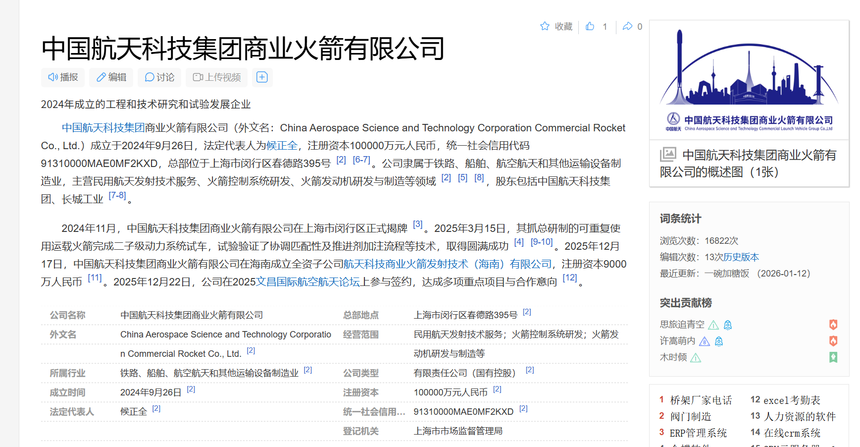Open 阀门制造 ranked link
Viewport: 860px width, 447px height.
click(691, 417)
